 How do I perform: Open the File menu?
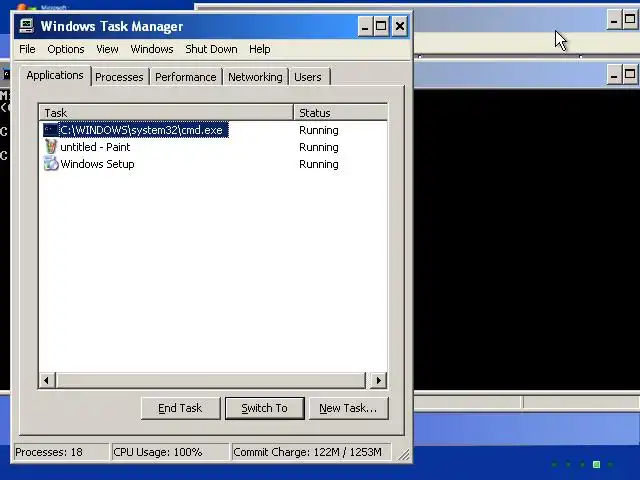coord(27,49)
